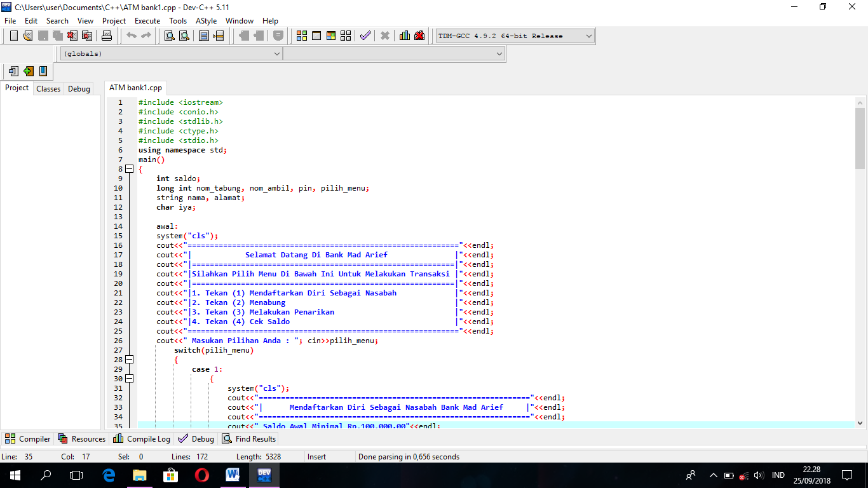Select the syntax check icon
This screenshot has height=488, width=868.
point(365,36)
